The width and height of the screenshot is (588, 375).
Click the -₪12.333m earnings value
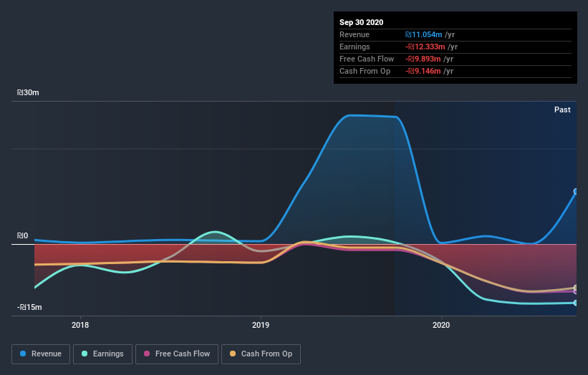tap(425, 47)
